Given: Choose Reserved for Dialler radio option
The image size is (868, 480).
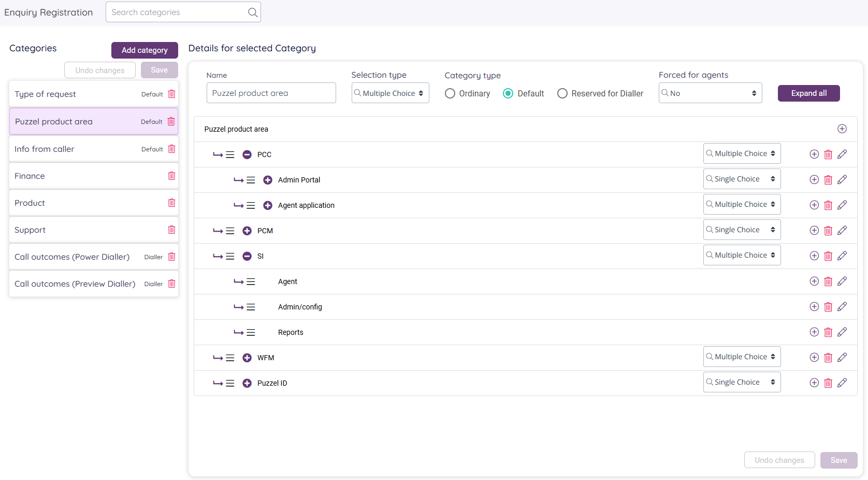Looking at the screenshot, I should pyautogui.click(x=562, y=93).
